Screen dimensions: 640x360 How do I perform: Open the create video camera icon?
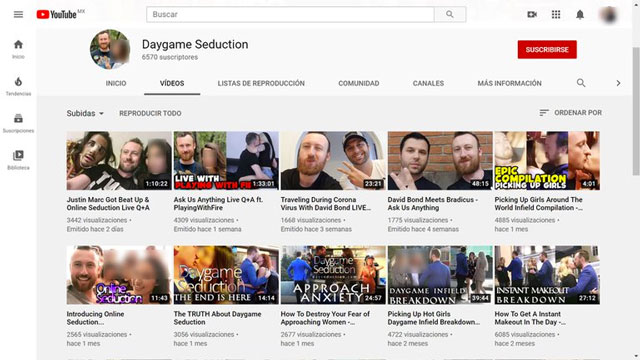click(532, 15)
